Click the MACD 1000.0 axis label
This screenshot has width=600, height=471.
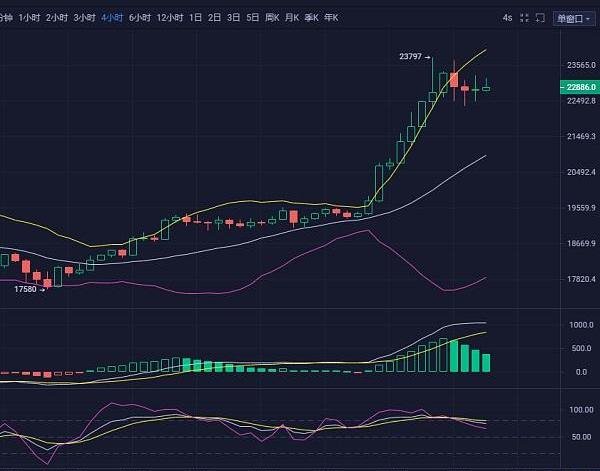[x=581, y=325]
